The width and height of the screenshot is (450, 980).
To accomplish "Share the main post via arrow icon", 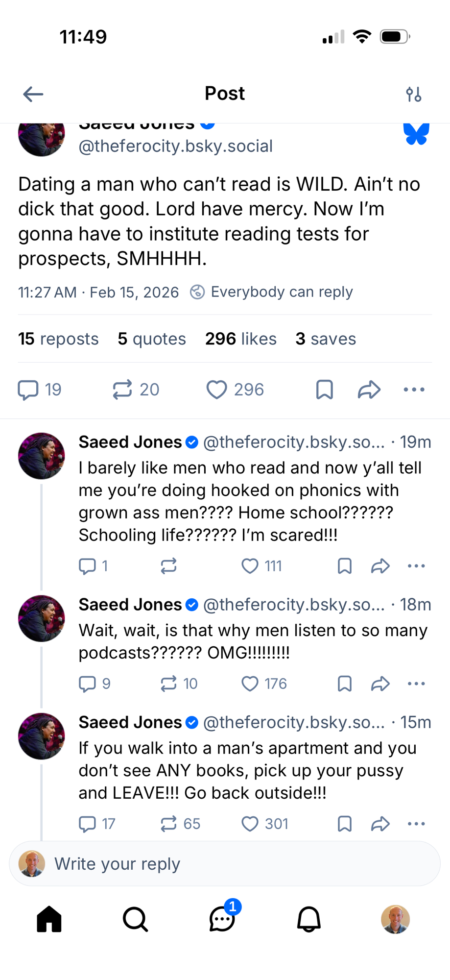I will pyautogui.click(x=369, y=390).
